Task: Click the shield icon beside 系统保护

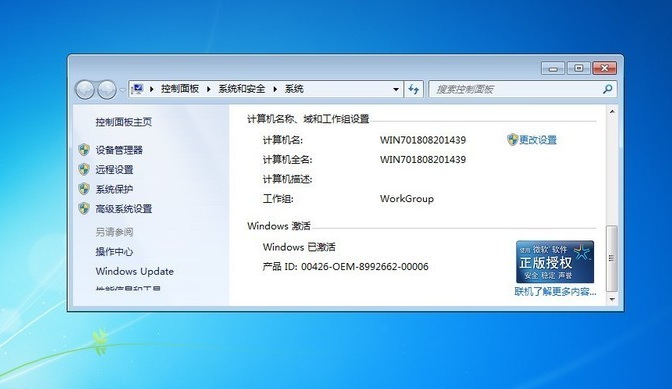Action: coord(84,189)
